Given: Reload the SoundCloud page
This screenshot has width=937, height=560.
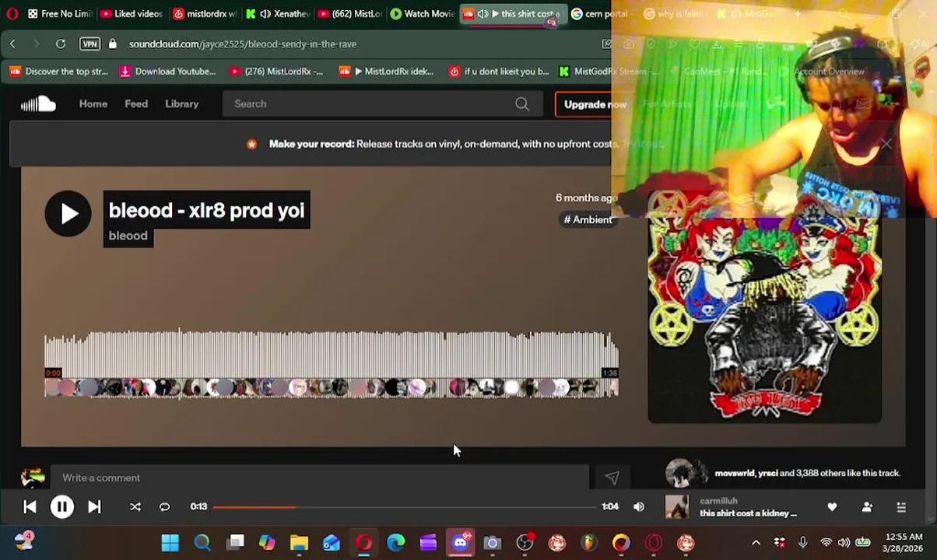Looking at the screenshot, I should pyautogui.click(x=60, y=44).
